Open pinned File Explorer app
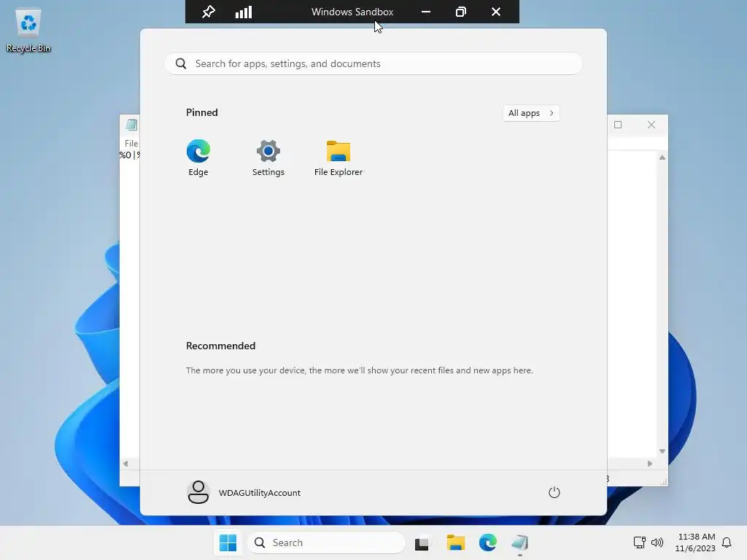747x560 pixels. (x=338, y=157)
